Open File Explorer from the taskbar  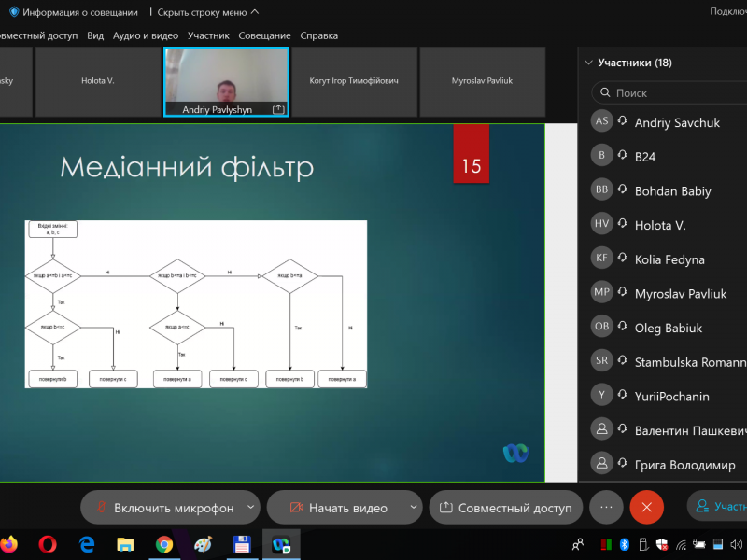click(125, 544)
